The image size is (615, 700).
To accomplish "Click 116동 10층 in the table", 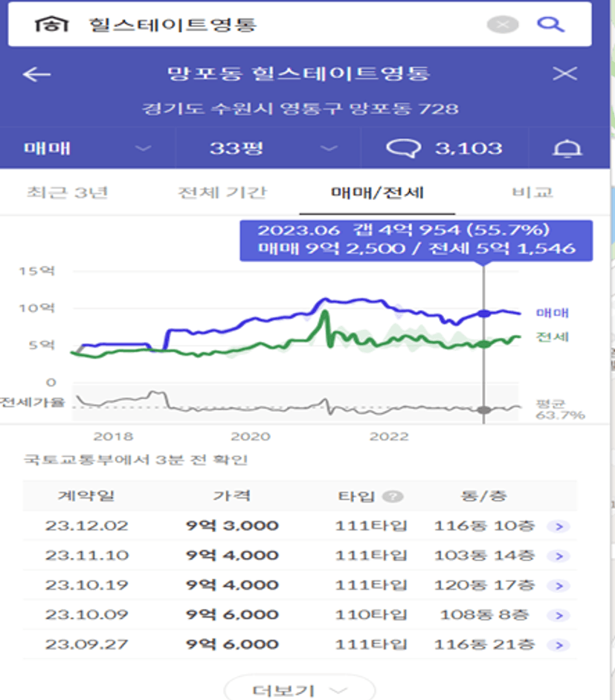I will tap(485, 526).
